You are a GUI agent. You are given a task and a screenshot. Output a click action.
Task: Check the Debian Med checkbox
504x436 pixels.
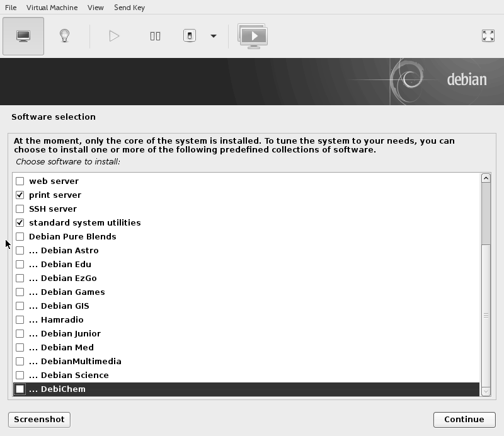click(20, 348)
